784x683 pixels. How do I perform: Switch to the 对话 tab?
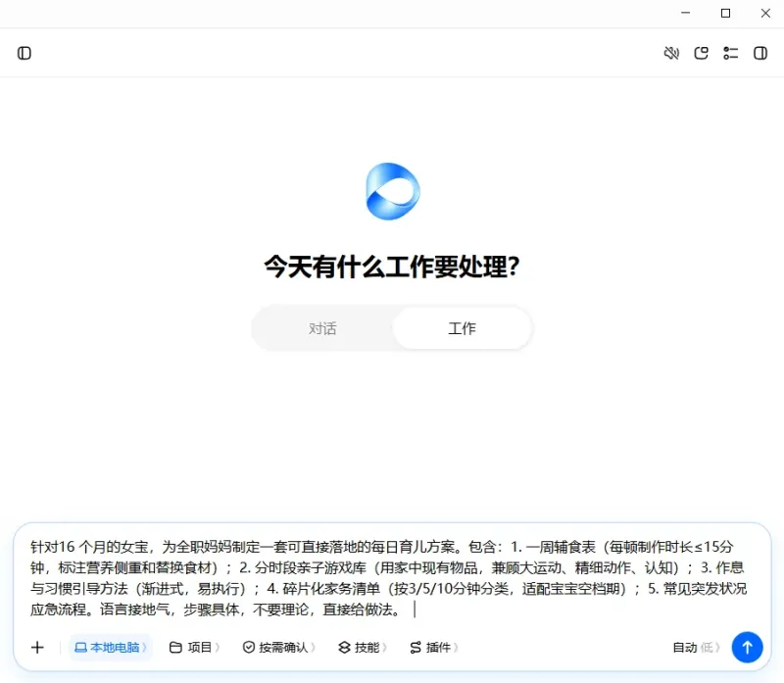(322, 328)
